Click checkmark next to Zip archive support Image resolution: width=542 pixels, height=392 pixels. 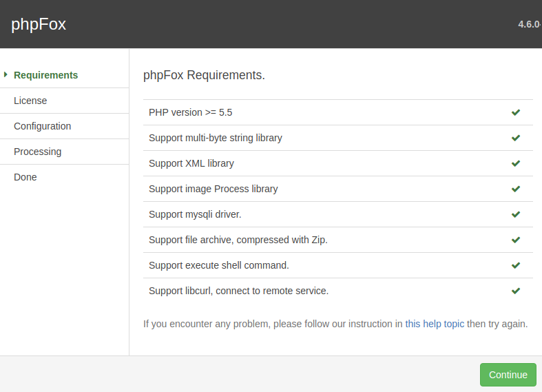click(515, 240)
